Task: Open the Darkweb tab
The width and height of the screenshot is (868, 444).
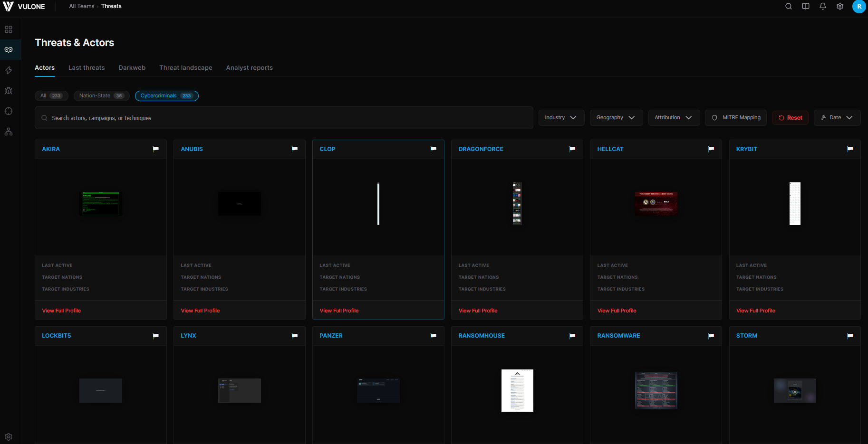Action: coord(132,68)
